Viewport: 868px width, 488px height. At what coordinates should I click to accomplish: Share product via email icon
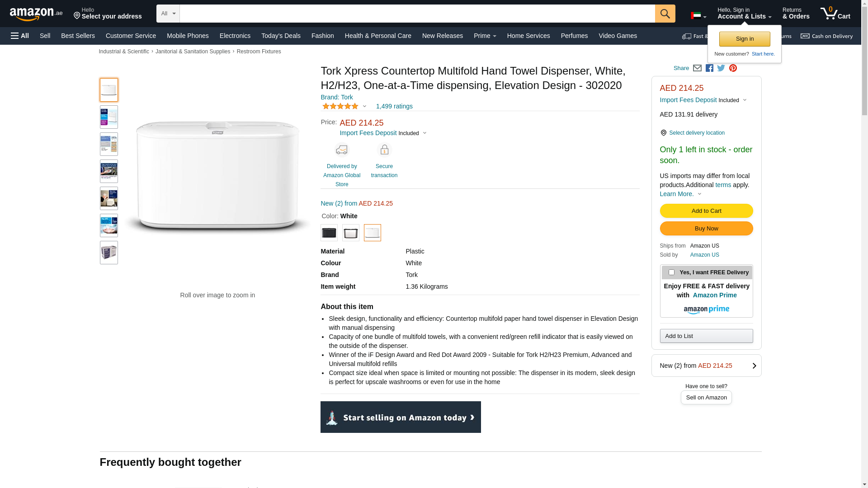click(x=697, y=68)
